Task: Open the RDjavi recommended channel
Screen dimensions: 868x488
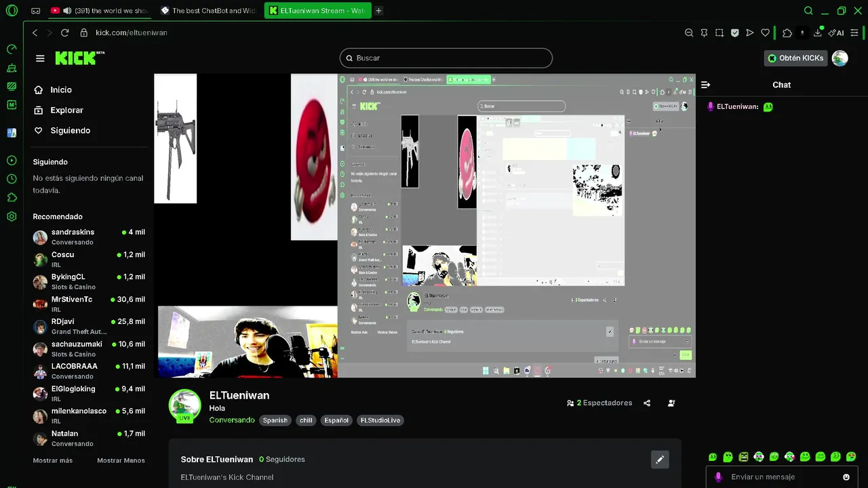Action: pyautogui.click(x=89, y=326)
